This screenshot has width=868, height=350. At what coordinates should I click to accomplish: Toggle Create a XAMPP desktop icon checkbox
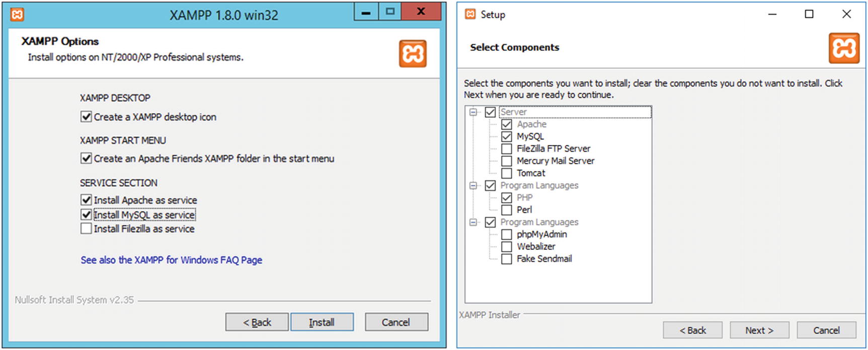coord(86,117)
